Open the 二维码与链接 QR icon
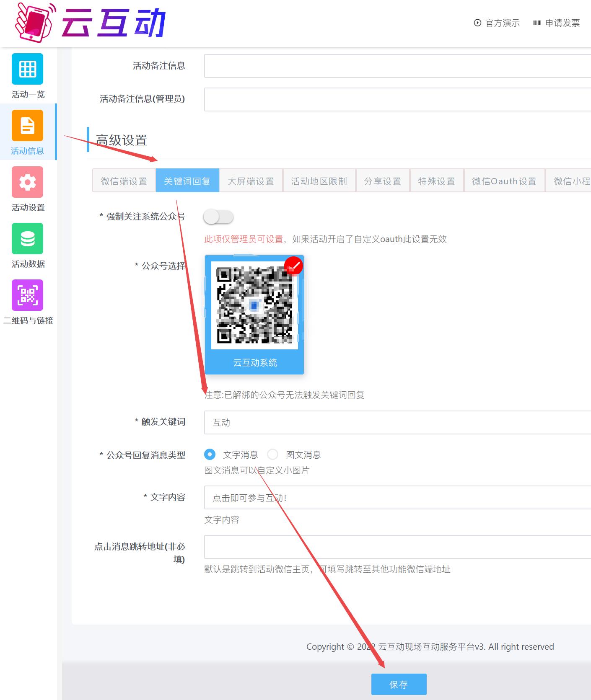Viewport: 591px width, 700px height. click(27, 295)
